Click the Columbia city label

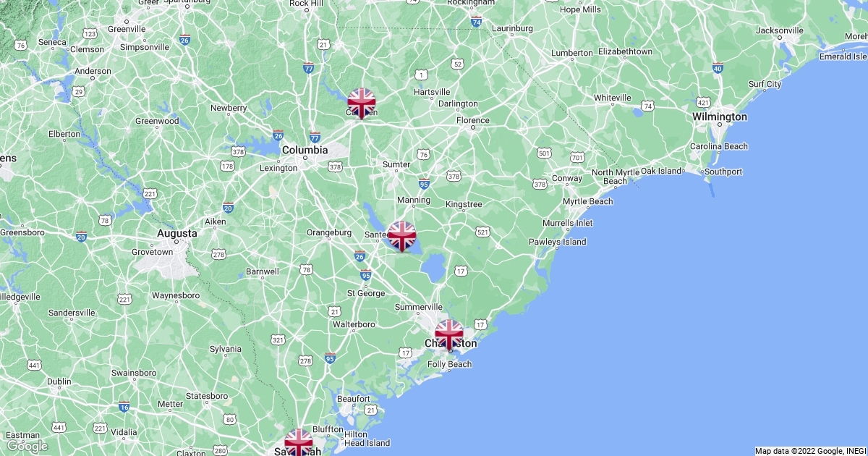tap(305, 150)
